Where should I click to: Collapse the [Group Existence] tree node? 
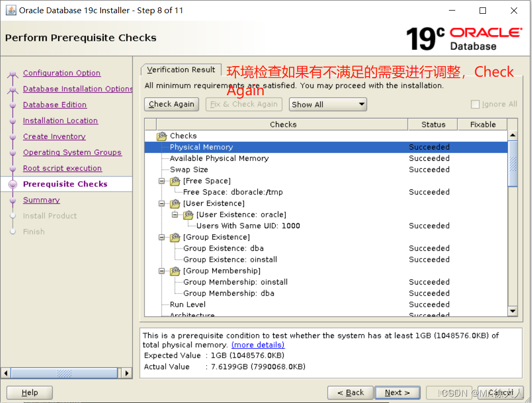(162, 237)
